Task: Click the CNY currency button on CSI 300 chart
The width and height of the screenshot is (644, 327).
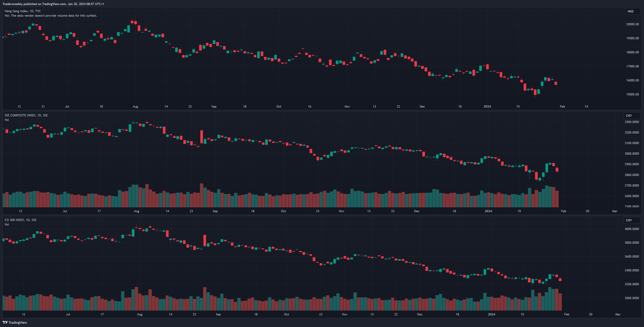Action: pyautogui.click(x=632, y=220)
